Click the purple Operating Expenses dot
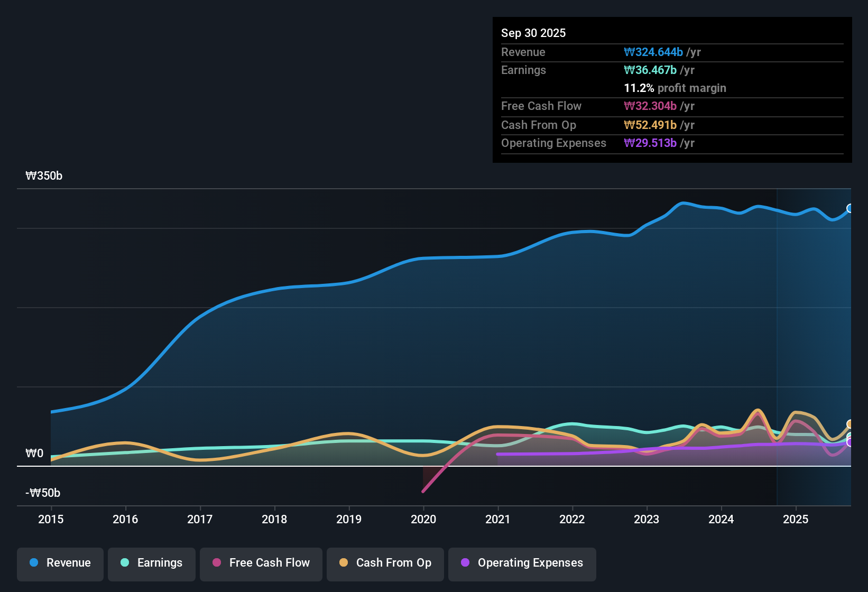The height and width of the screenshot is (592, 868). point(465,563)
